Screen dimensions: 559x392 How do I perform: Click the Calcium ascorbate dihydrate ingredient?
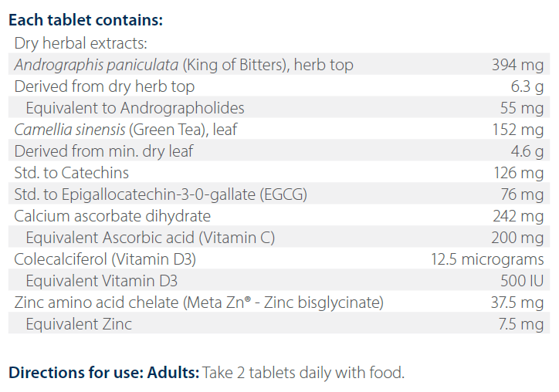(112, 216)
